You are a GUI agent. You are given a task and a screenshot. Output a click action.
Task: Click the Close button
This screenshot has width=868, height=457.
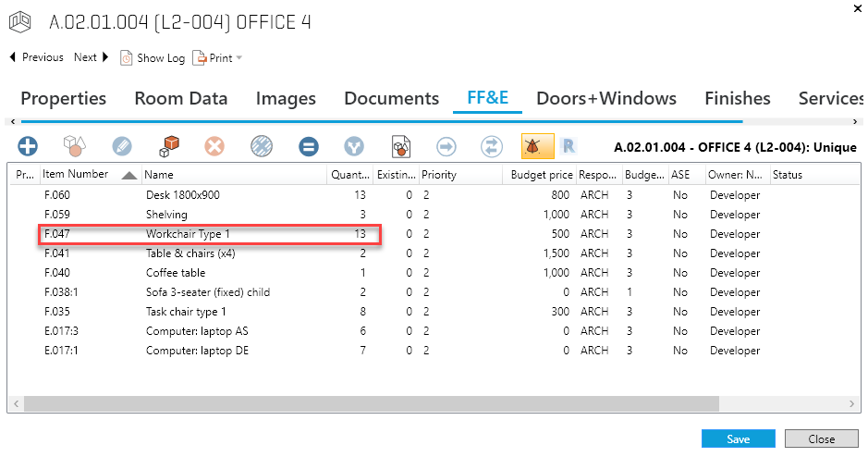coord(821,439)
